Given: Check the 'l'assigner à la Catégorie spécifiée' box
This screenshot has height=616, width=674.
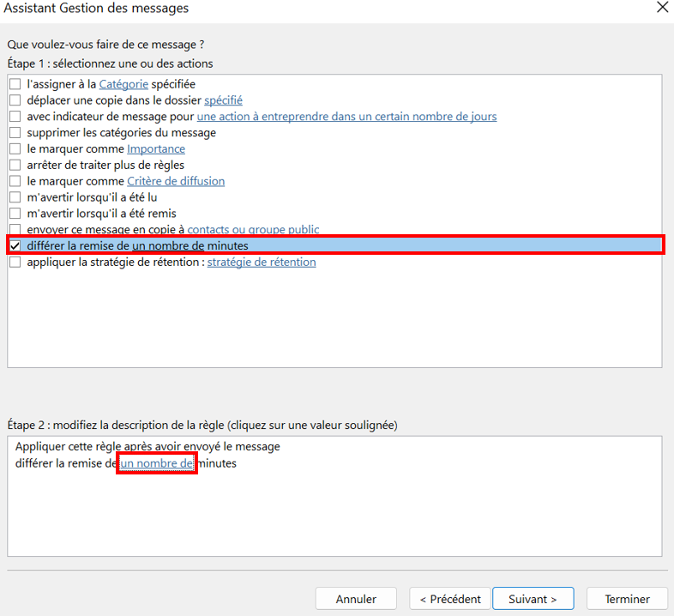Looking at the screenshot, I should pos(15,84).
